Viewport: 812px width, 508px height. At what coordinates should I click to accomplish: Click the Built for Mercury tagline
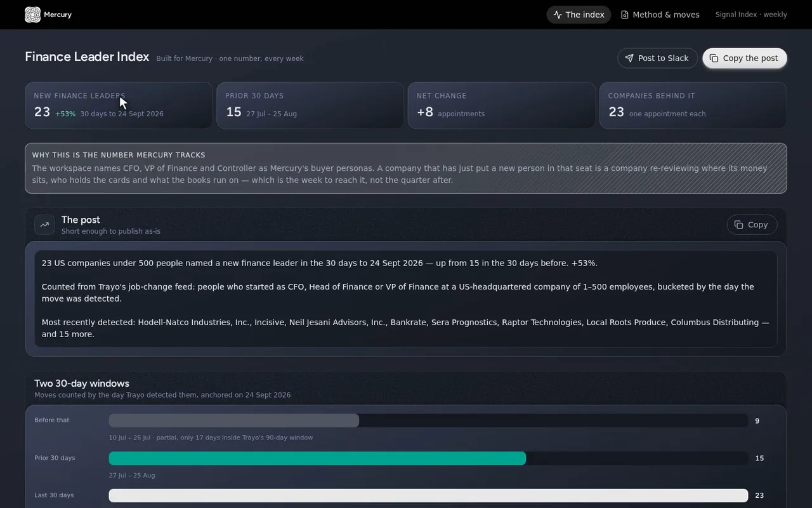(x=230, y=58)
